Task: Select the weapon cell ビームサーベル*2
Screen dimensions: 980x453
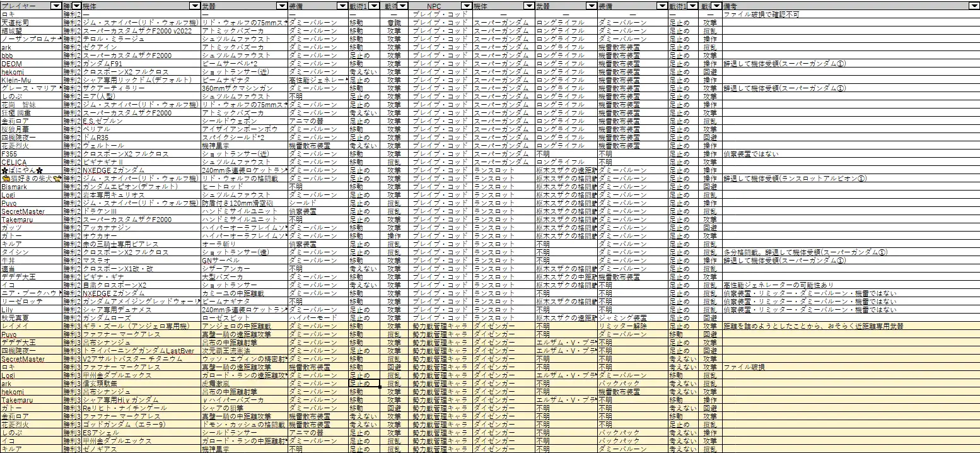Action: pos(244,63)
